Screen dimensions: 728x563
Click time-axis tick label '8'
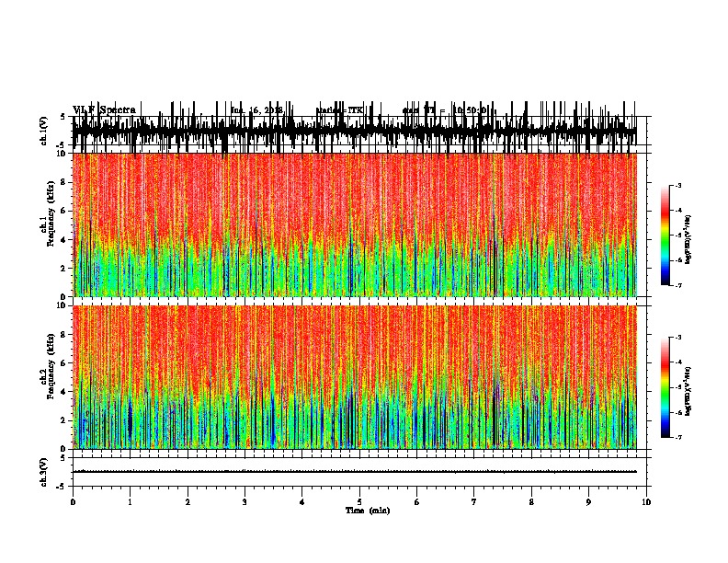[531, 502]
